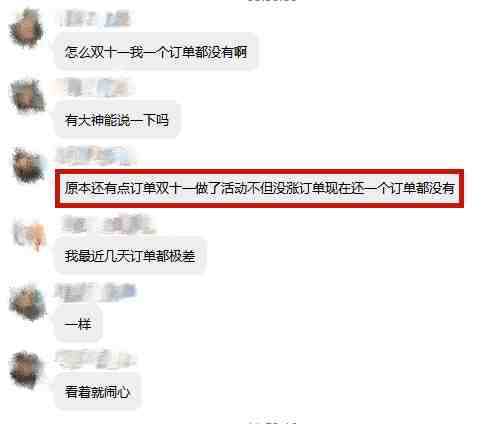Screen dimensions: 503x424
Task: Click the timestamp at bottom of chat
Action: 272,422
